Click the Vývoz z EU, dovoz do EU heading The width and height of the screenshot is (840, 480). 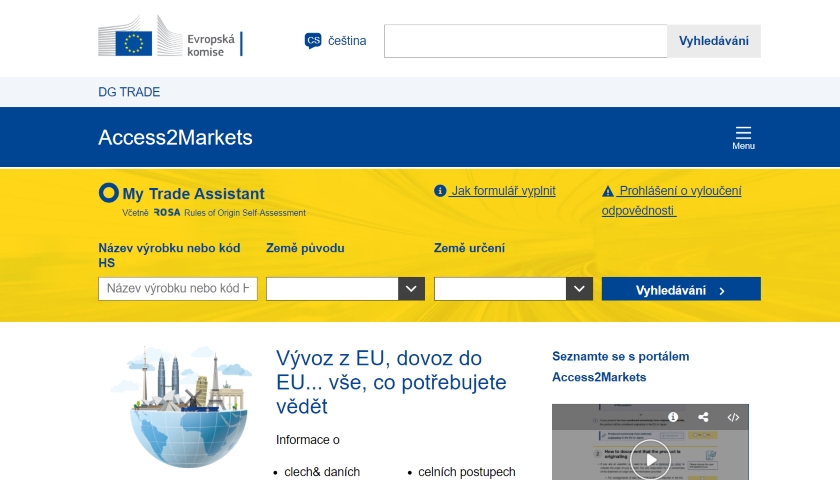pos(391,382)
